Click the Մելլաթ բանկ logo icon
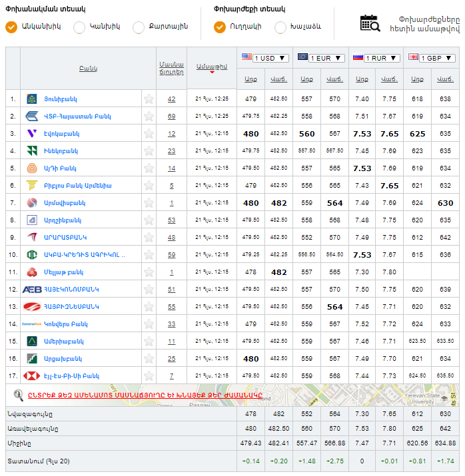Viewport: 465px width, 476px height. (x=32, y=272)
